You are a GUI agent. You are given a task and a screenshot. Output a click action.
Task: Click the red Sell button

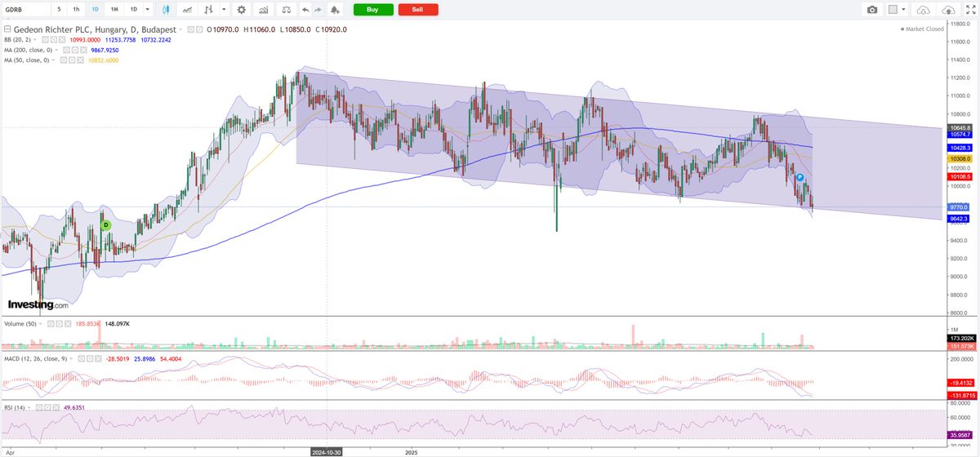tap(417, 9)
